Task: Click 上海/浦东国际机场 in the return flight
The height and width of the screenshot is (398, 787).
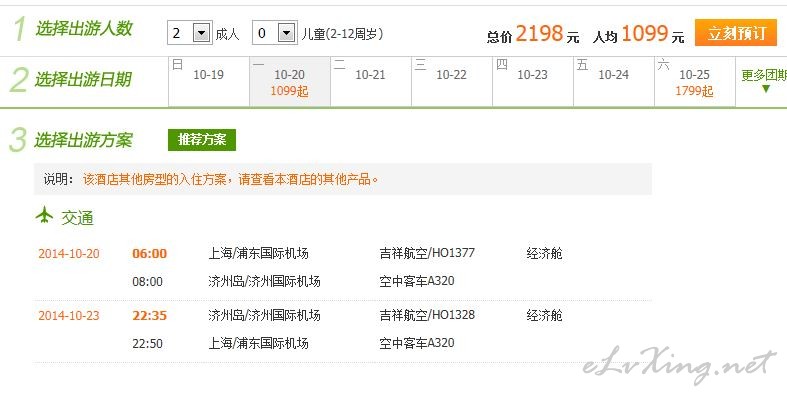Action: (258, 343)
